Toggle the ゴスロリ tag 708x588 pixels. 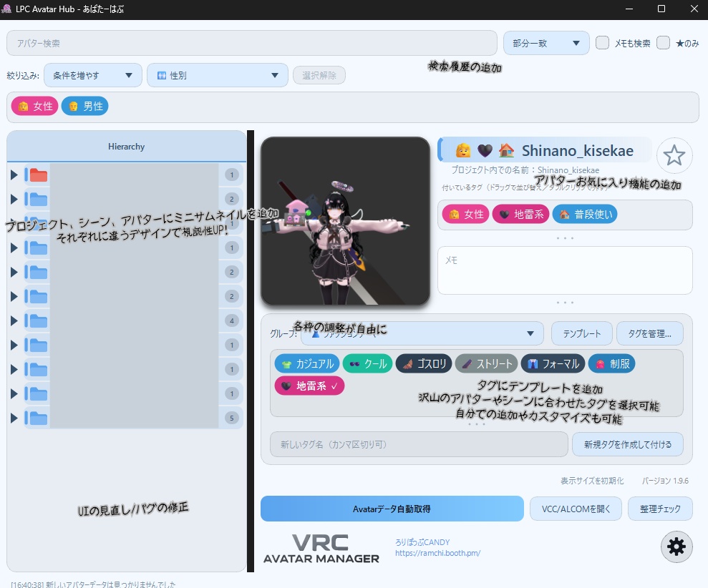pos(424,363)
